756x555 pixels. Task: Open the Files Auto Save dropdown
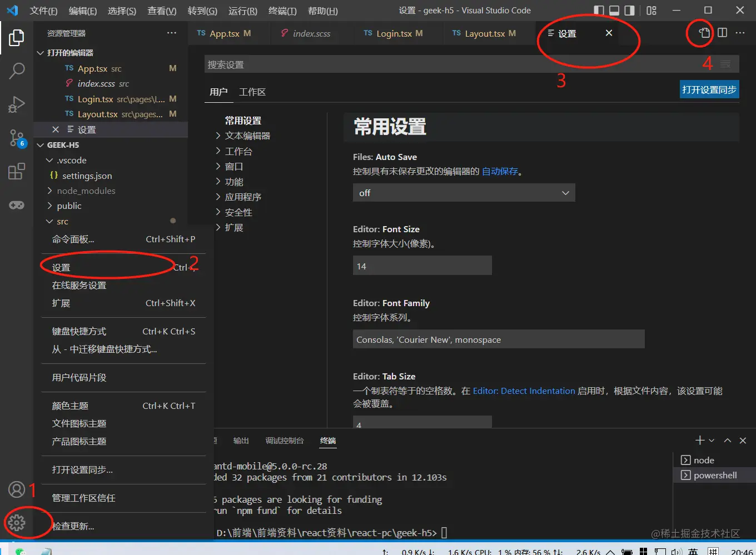[x=464, y=193]
